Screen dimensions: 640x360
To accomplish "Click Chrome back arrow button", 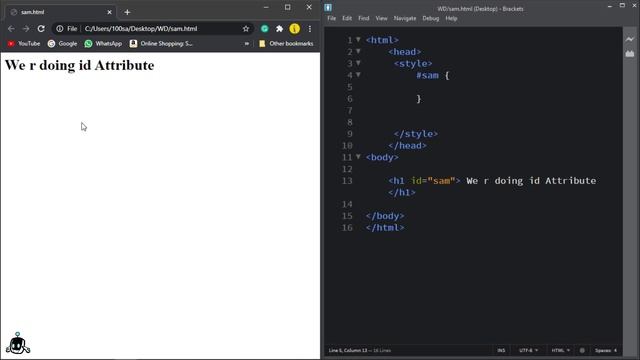I will click(x=11, y=29).
